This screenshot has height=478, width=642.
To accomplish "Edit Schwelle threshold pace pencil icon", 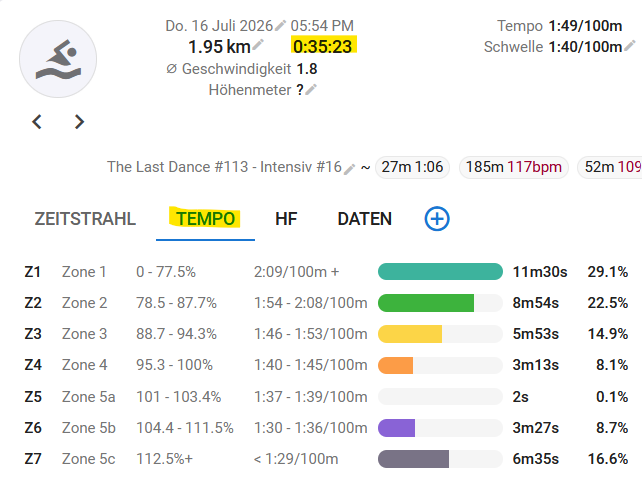I will 631,45.
